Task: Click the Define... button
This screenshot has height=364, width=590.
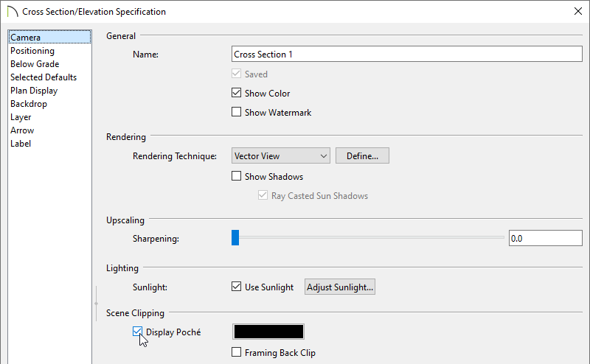Action: (x=362, y=156)
